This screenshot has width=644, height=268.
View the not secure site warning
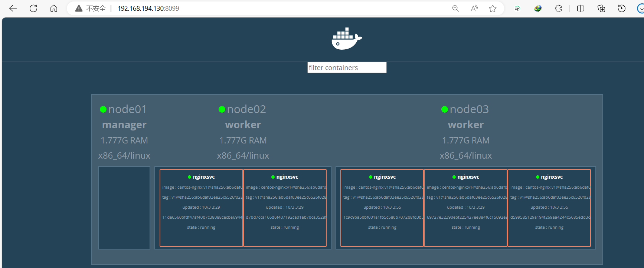pos(91,9)
